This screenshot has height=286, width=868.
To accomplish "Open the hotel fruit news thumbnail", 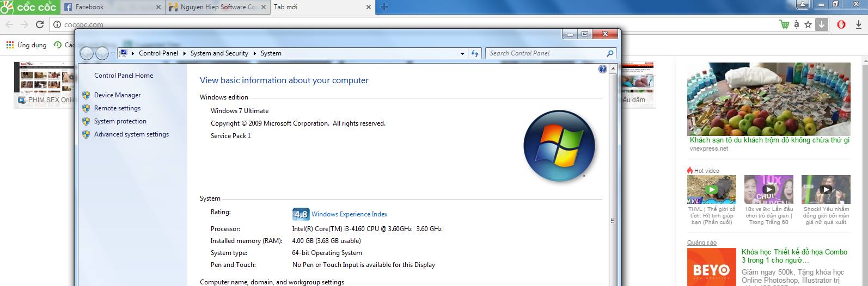I will click(x=768, y=98).
